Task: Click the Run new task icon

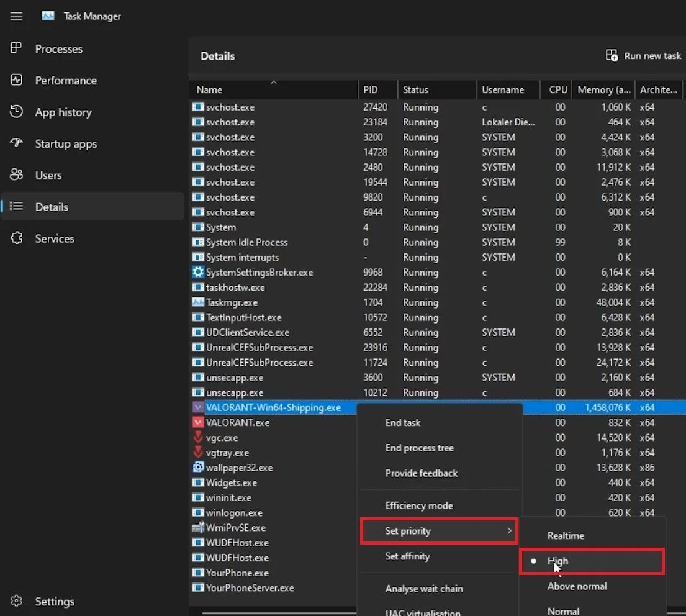Action: (612, 55)
